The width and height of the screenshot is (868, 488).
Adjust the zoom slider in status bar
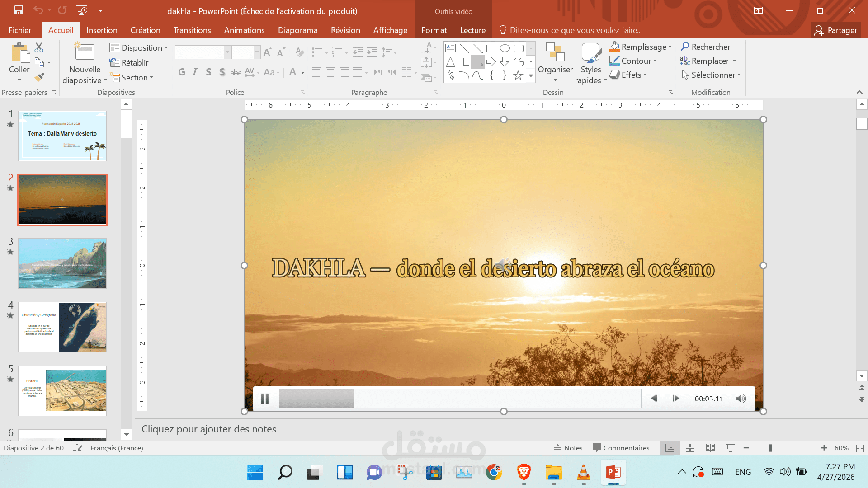pyautogui.click(x=771, y=448)
